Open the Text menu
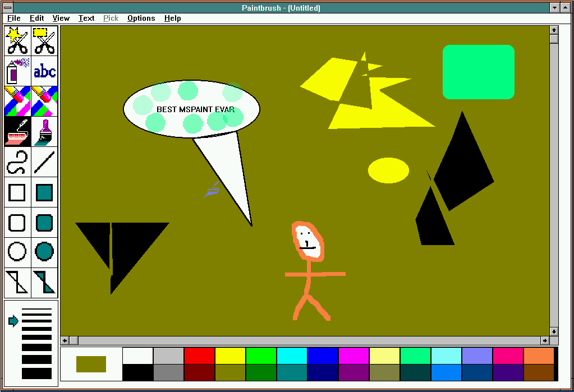Screen dimensions: 574x392 click(86, 19)
